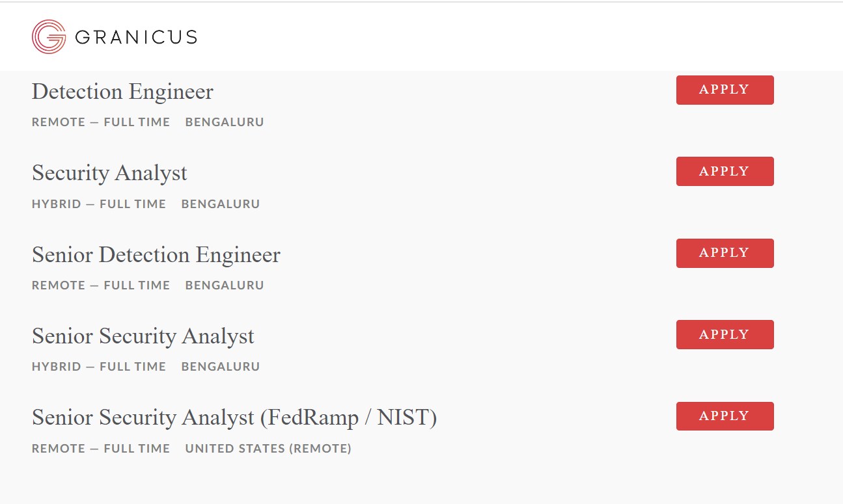Click the United States (Remote) location label

click(x=268, y=449)
